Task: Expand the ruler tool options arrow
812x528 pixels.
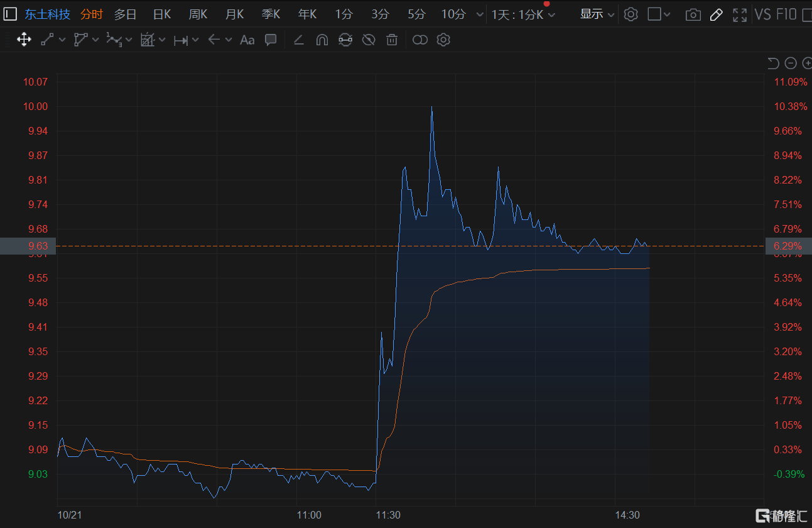Action: [x=195, y=40]
